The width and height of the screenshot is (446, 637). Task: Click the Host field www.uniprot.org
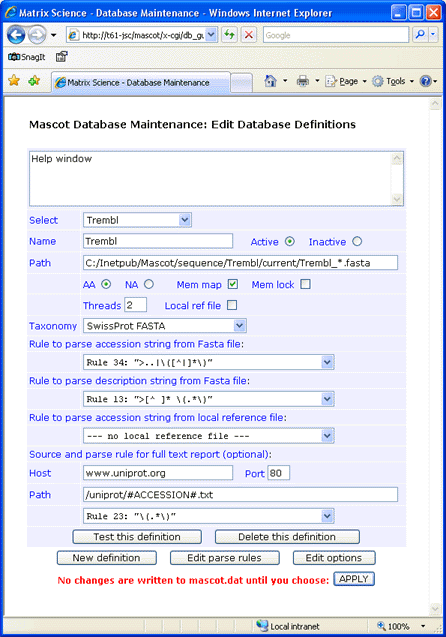point(158,473)
